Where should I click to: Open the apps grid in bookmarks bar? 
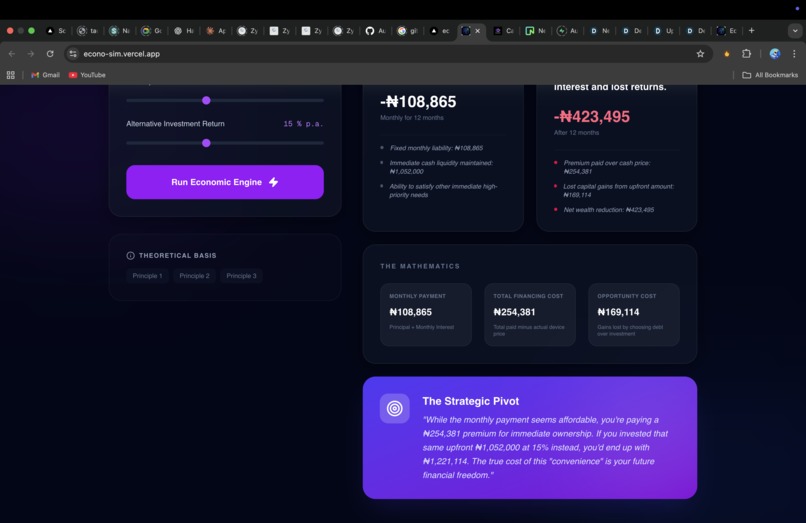(10, 75)
